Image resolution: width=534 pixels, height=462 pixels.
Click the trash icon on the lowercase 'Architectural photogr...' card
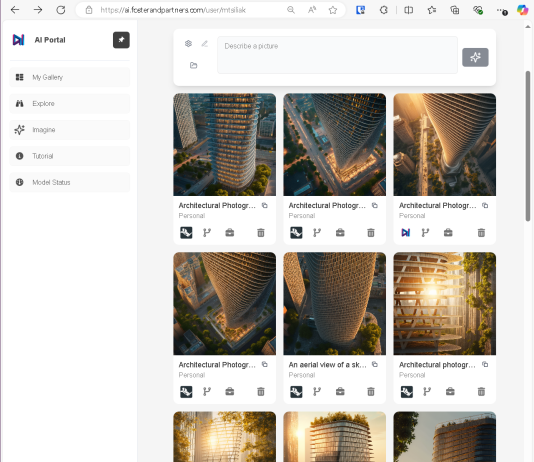coord(481,392)
